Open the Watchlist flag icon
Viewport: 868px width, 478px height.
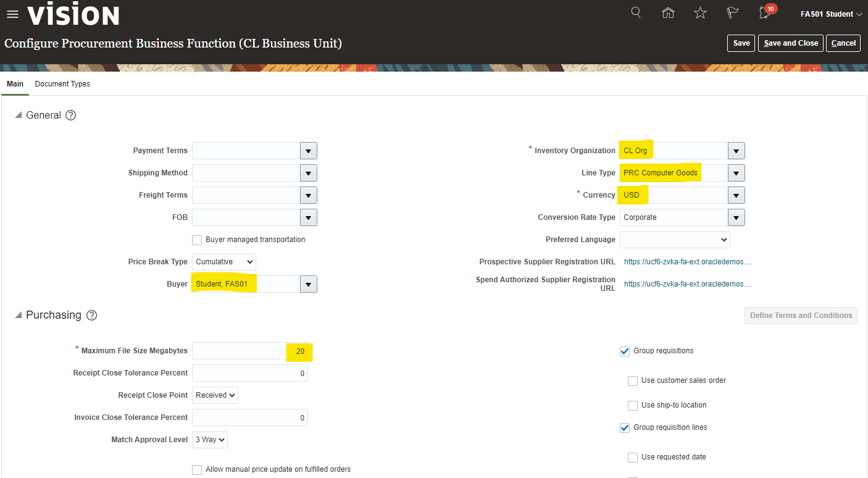732,13
